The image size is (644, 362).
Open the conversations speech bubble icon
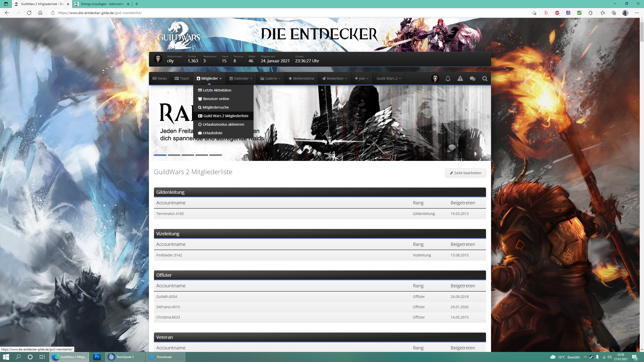(x=472, y=78)
